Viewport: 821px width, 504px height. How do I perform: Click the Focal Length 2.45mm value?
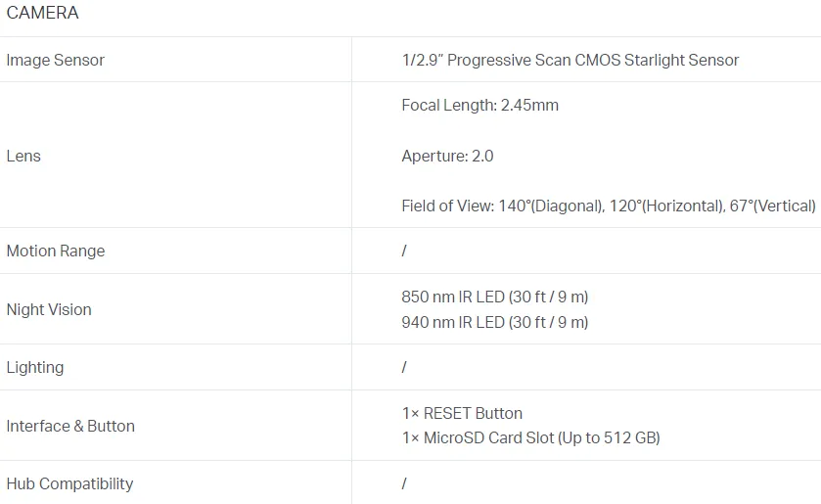pos(480,105)
